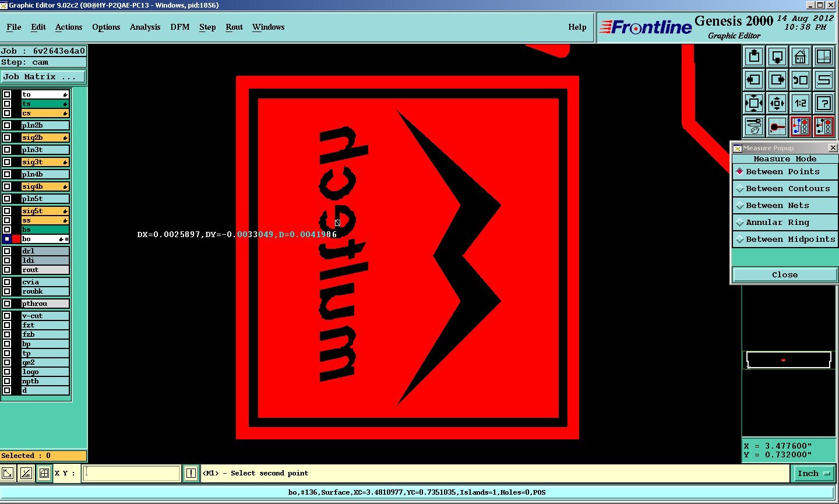This screenshot has width=839, height=504.
Task: Open the Inch units dropdown
Action: pos(814,473)
